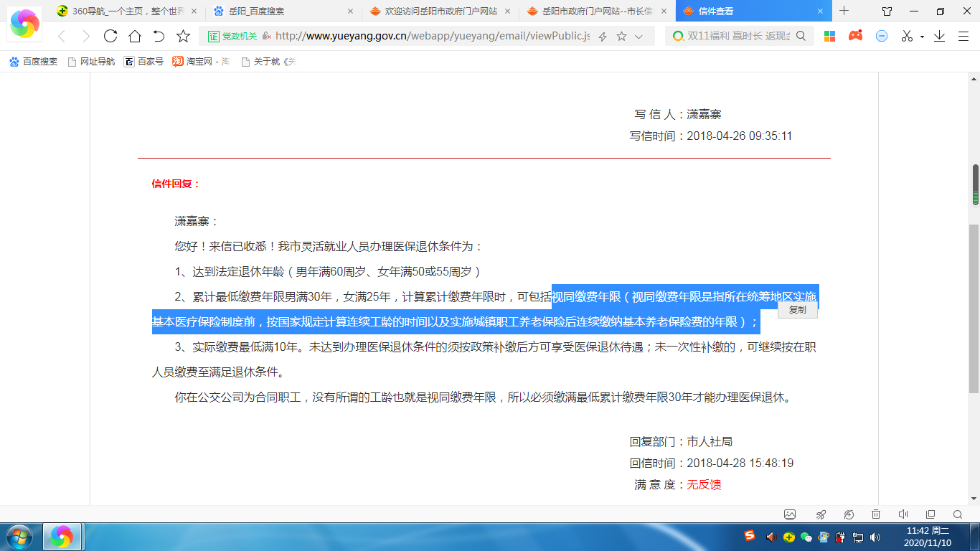The image size is (980, 551).
Task: Open the downloads manager icon
Action: click(x=939, y=37)
